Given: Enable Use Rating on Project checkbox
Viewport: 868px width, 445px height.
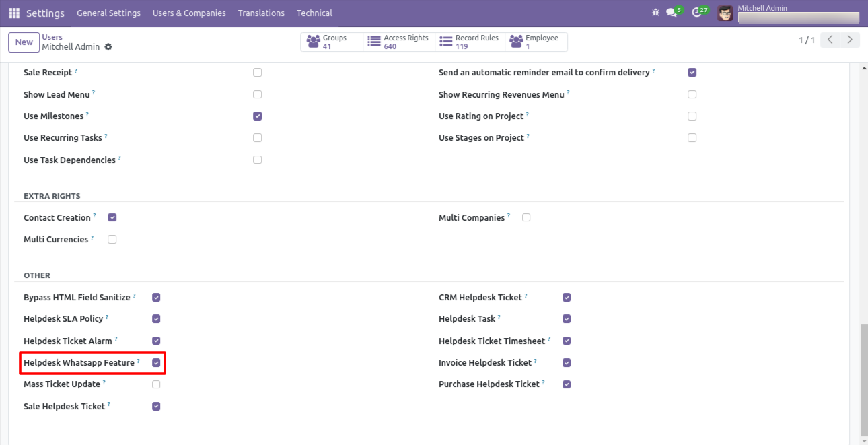Looking at the screenshot, I should [x=692, y=116].
